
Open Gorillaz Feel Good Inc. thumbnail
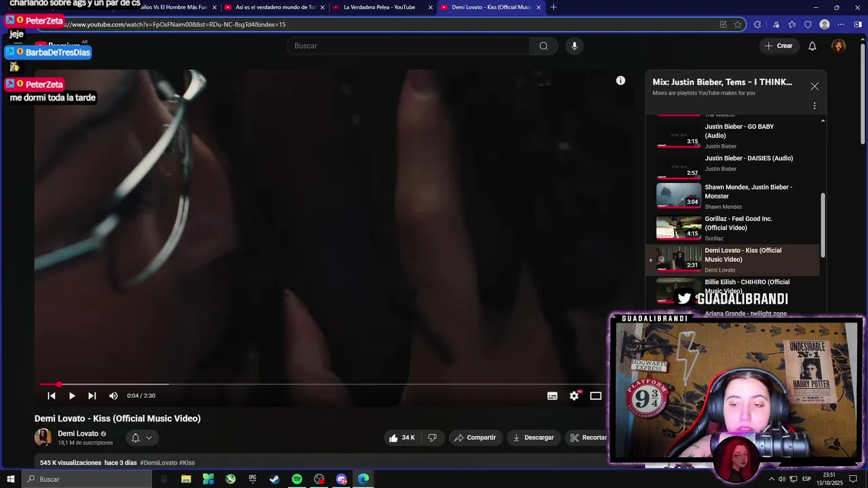[x=679, y=227]
